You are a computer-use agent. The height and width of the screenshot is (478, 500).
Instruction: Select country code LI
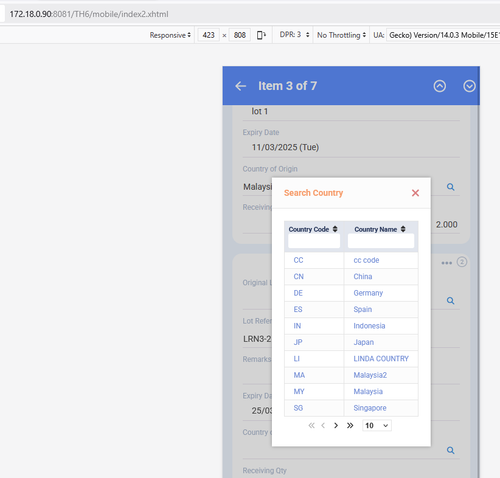tap(296, 358)
